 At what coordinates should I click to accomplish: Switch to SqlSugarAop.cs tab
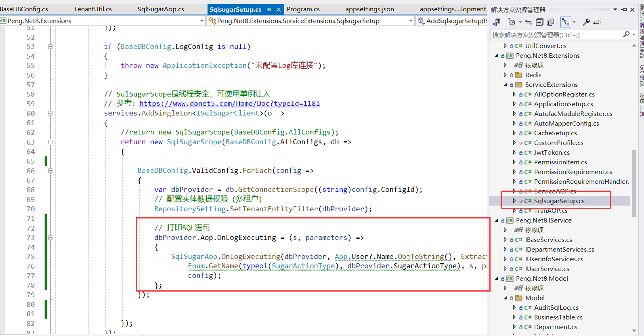[161, 9]
